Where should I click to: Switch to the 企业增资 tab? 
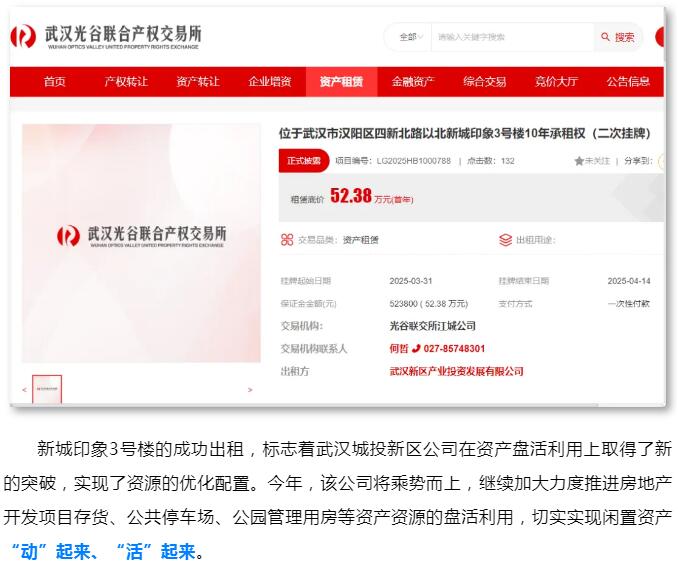tap(269, 82)
